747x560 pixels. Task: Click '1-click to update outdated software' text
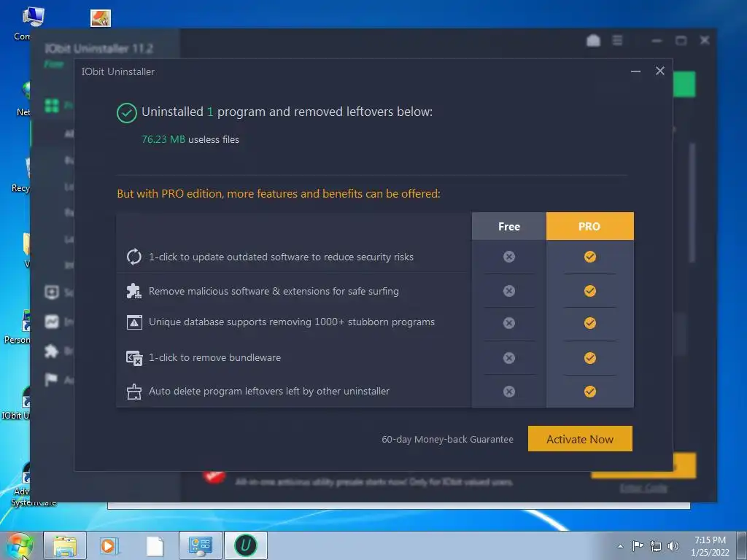point(281,257)
